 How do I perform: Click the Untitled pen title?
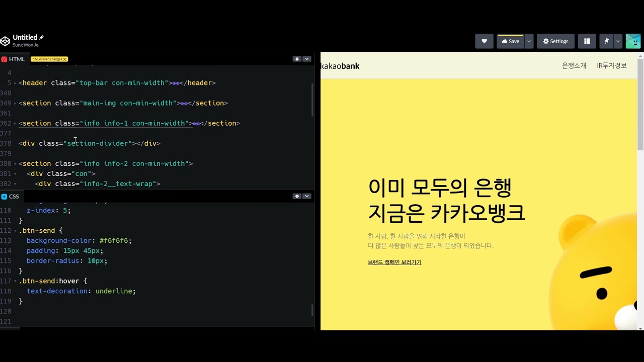(x=25, y=37)
